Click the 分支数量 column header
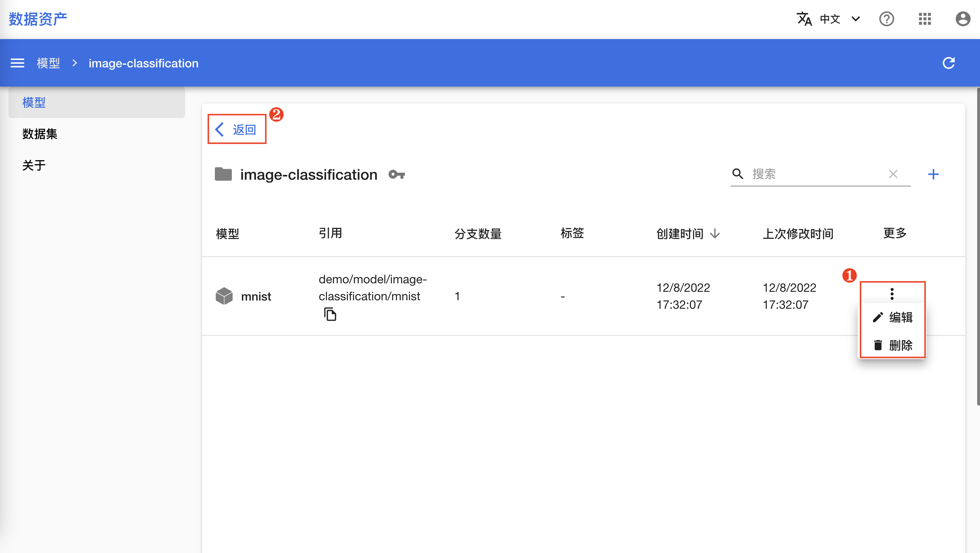The width and height of the screenshot is (980, 553). click(478, 233)
